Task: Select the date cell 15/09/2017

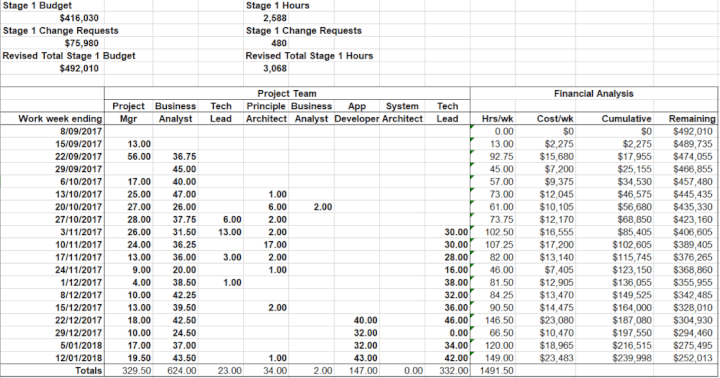Action: coord(79,144)
